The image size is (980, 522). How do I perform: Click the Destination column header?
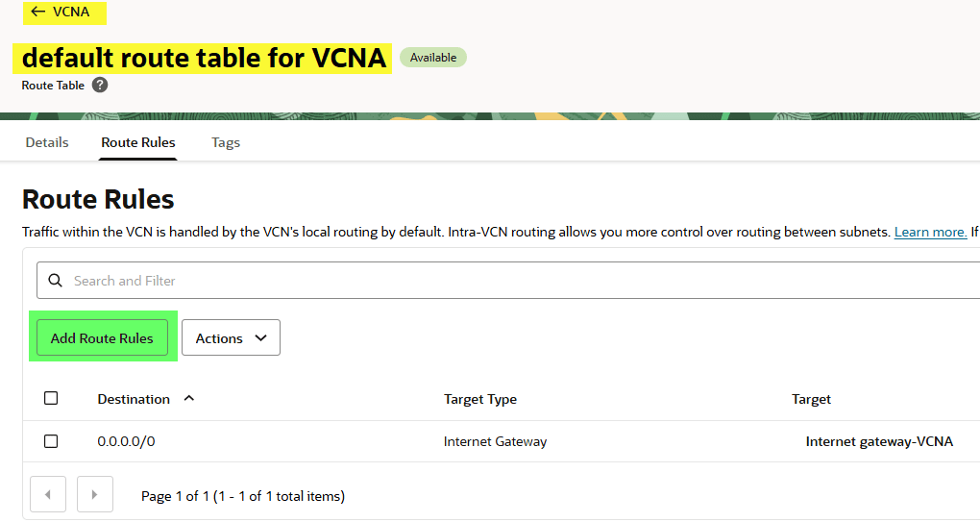pos(134,399)
